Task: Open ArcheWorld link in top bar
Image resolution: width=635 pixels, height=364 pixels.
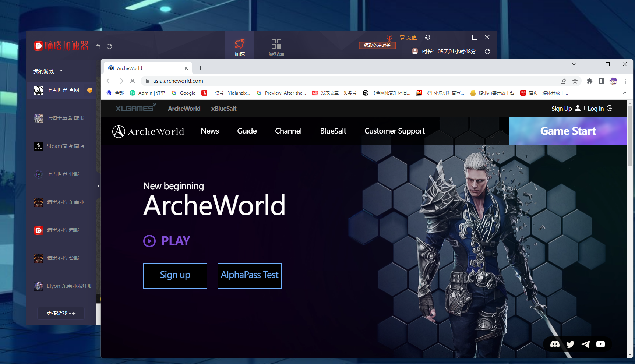Action: (184, 109)
